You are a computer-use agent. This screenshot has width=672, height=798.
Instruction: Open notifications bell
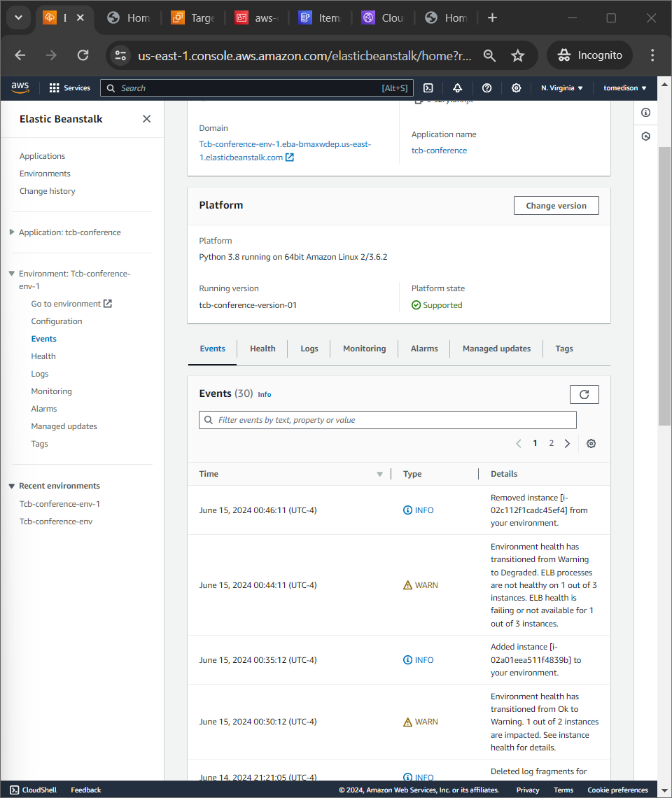[457, 88]
